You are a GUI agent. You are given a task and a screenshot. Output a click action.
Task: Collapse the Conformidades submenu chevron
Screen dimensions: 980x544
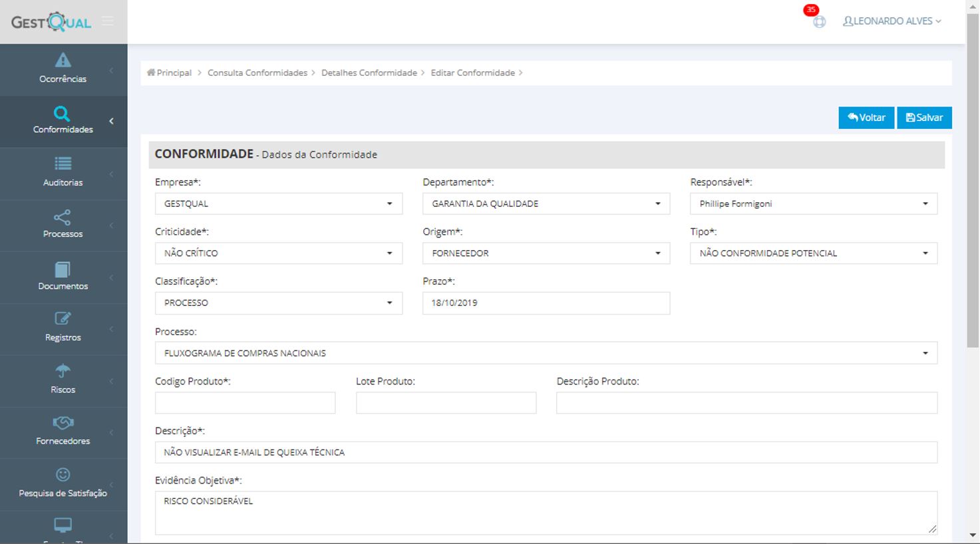[111, 121]
